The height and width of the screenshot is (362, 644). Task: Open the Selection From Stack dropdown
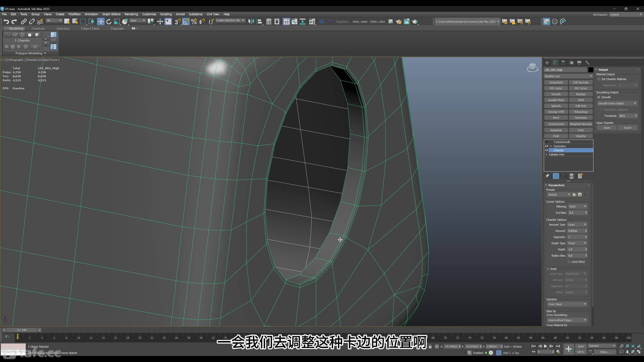pos(567,304)
